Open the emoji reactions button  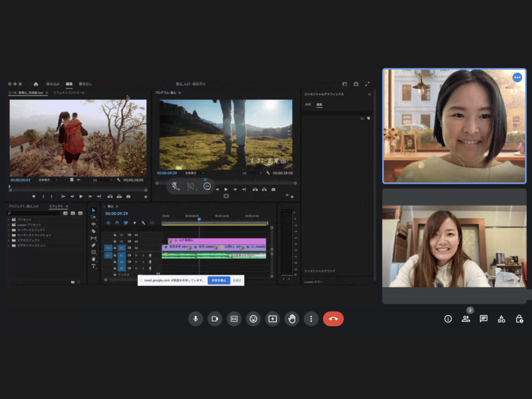(253, 319)
